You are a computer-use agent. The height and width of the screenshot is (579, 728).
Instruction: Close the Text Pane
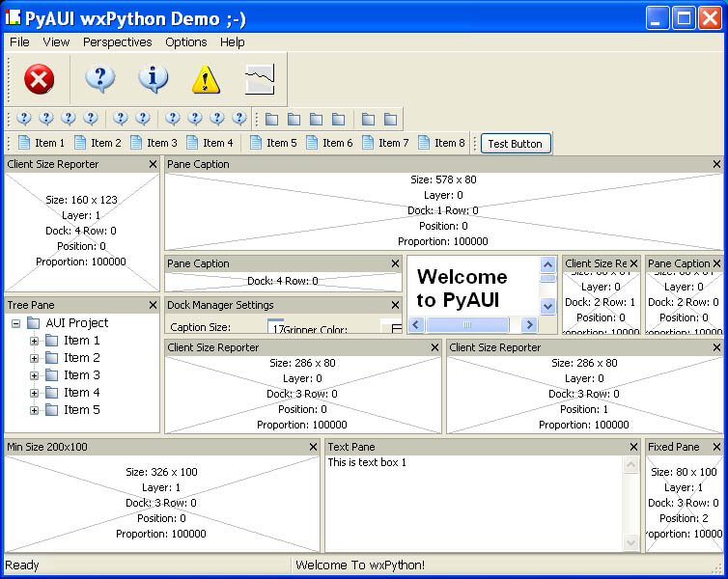coord(633,447)
